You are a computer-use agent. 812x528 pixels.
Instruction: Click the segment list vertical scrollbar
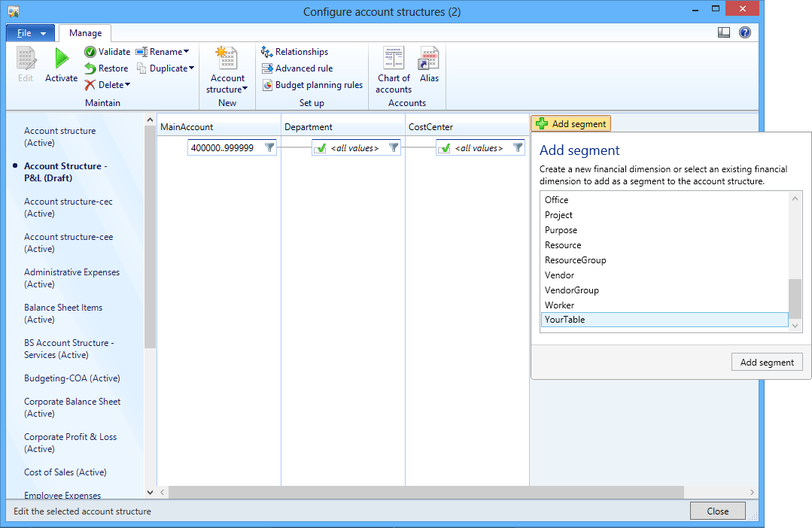[x=795, y=297]
